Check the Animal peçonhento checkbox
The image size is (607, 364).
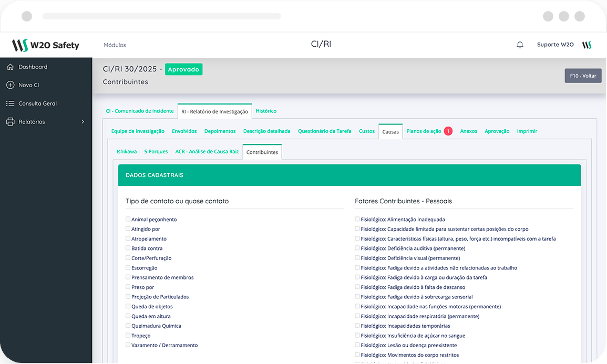click(x=128, y=219)
